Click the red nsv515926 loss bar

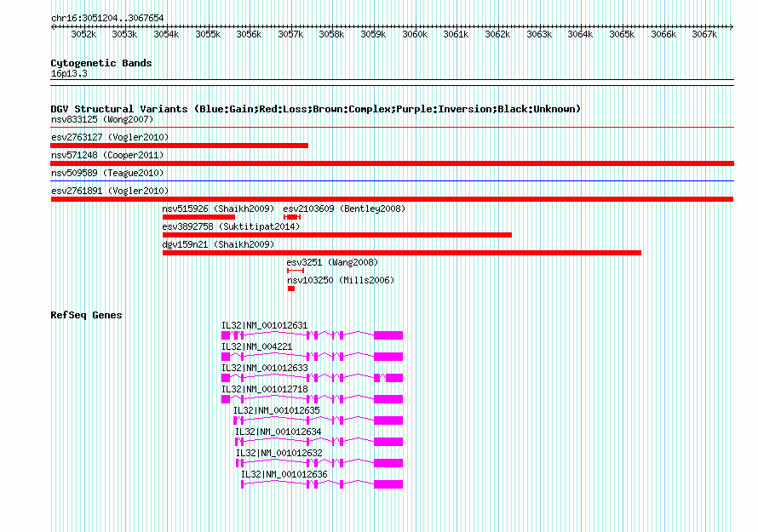[x=198, y=217]
